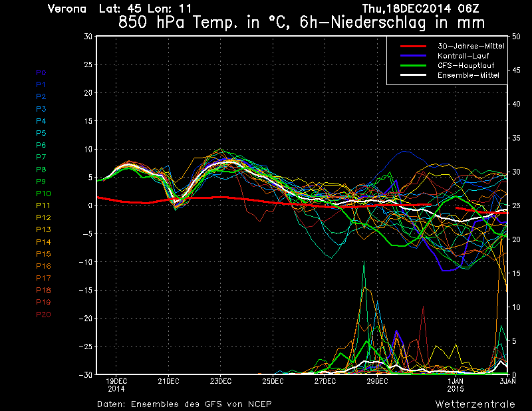This screenshot has height=411, width=532.
Task: Click the white Ensemble-Mittel legend line
Action: (413, 75)
